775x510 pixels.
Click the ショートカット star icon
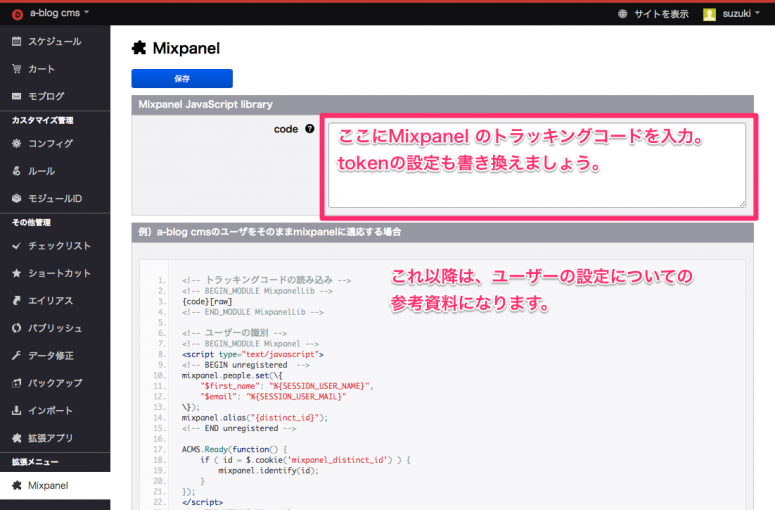pos(16,273)
